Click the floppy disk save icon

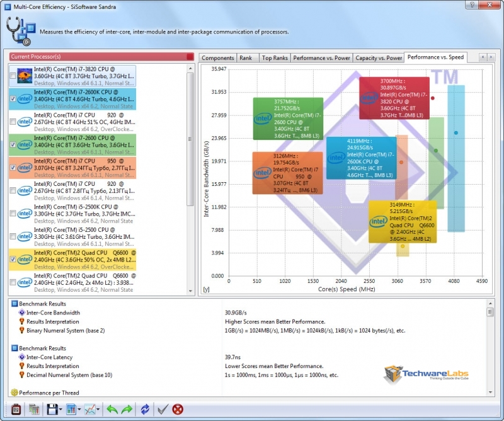point(52,409)
